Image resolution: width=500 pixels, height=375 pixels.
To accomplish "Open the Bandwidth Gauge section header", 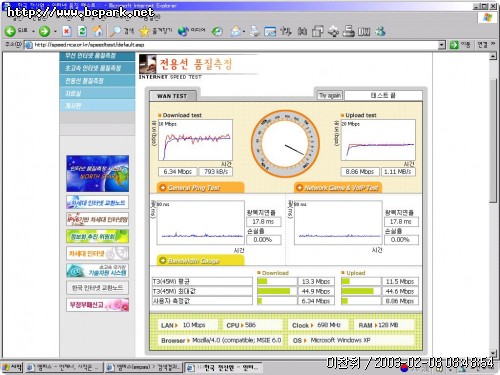I will coord(200,260).
